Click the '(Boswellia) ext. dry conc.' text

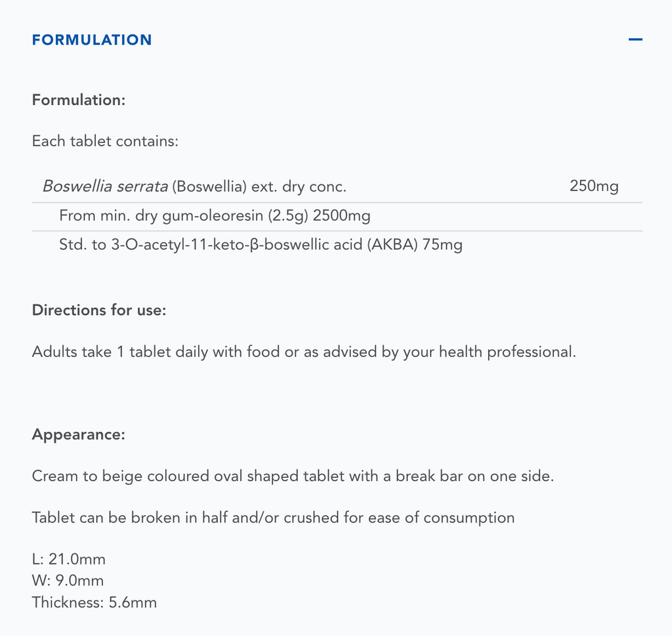259,186
